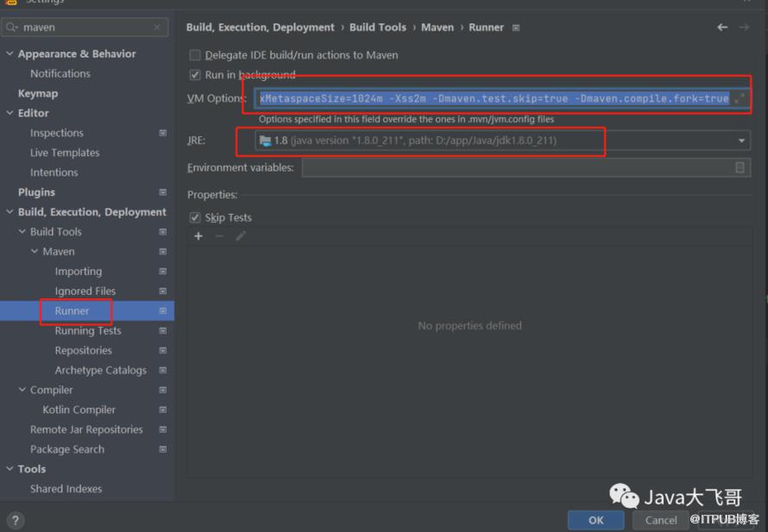768x532 pixels.
Task: Click the project icon on Compiler row
Action: coord(162,390)
